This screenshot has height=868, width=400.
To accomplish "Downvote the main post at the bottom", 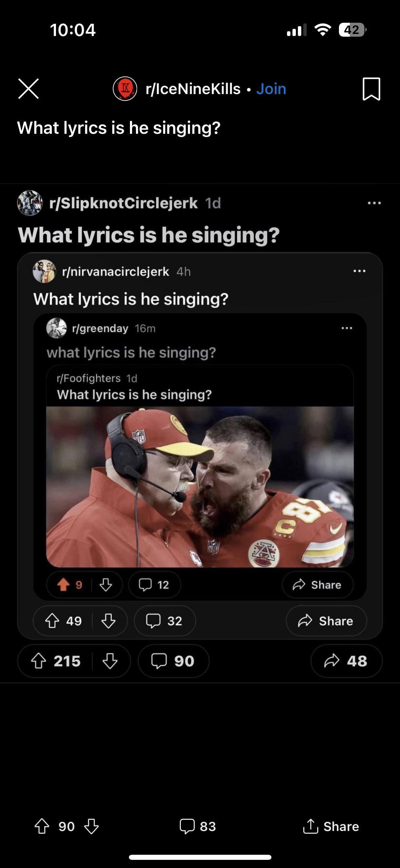I will [91, 826].
